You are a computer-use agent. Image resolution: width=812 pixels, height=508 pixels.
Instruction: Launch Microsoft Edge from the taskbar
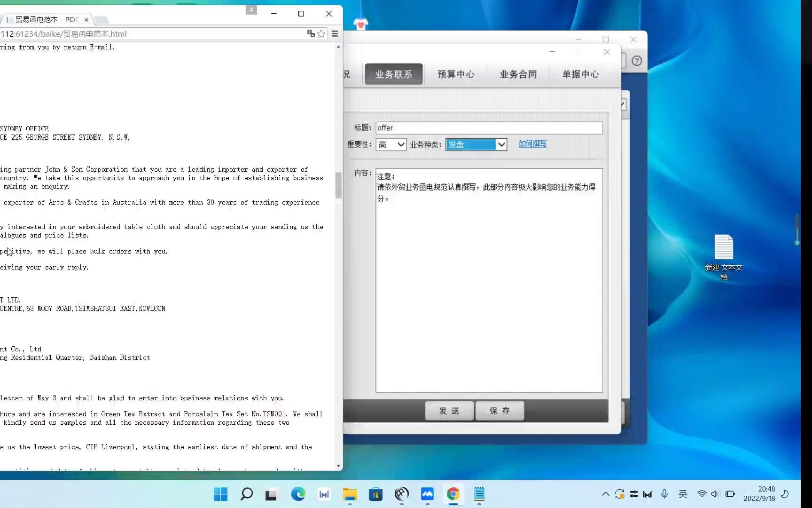click(298, 494)
